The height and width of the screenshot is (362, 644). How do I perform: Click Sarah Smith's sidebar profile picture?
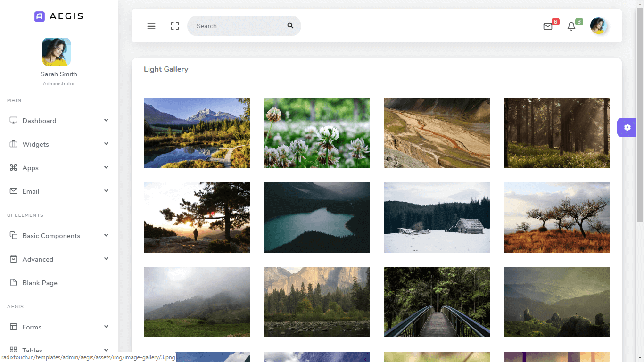tap(57, 52)
